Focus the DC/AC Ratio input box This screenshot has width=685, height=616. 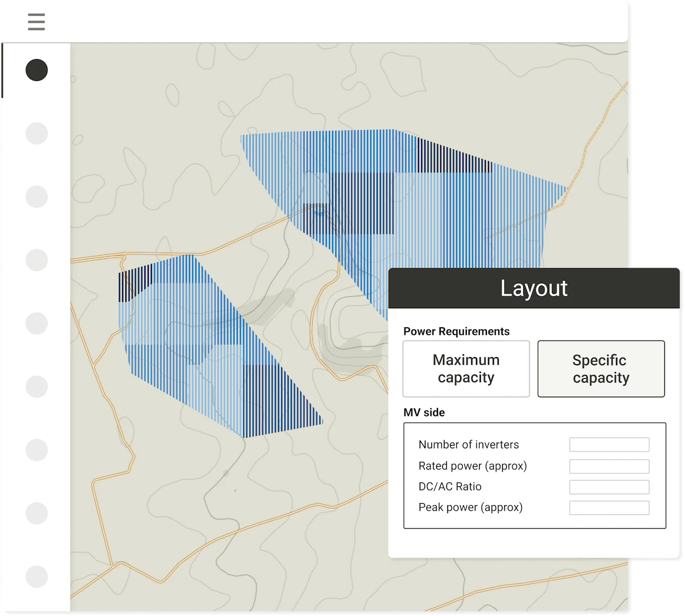coord(609,487)
